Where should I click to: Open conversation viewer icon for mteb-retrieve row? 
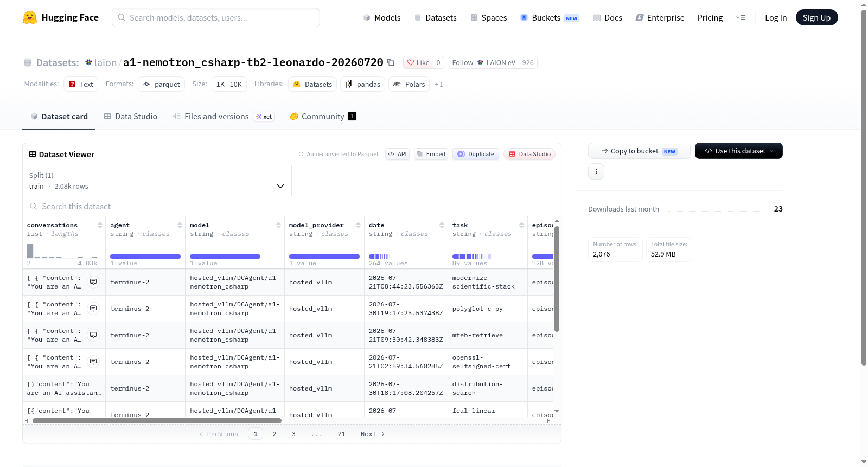tap(93, 335)
